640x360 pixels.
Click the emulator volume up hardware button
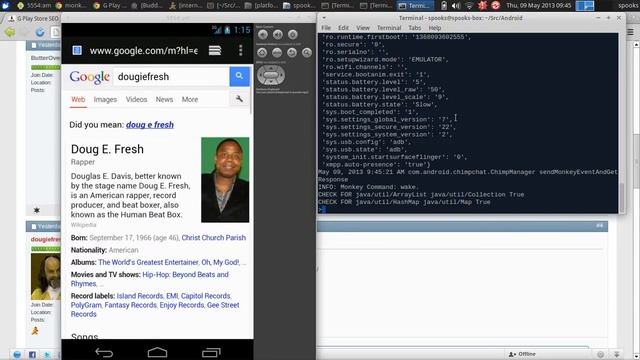[278, 35]
